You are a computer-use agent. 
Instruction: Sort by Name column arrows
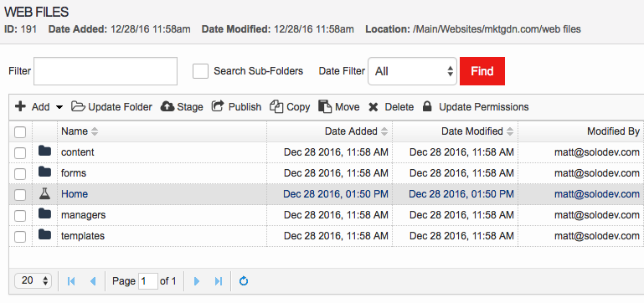pyautogui.click(x=95, y=131)
